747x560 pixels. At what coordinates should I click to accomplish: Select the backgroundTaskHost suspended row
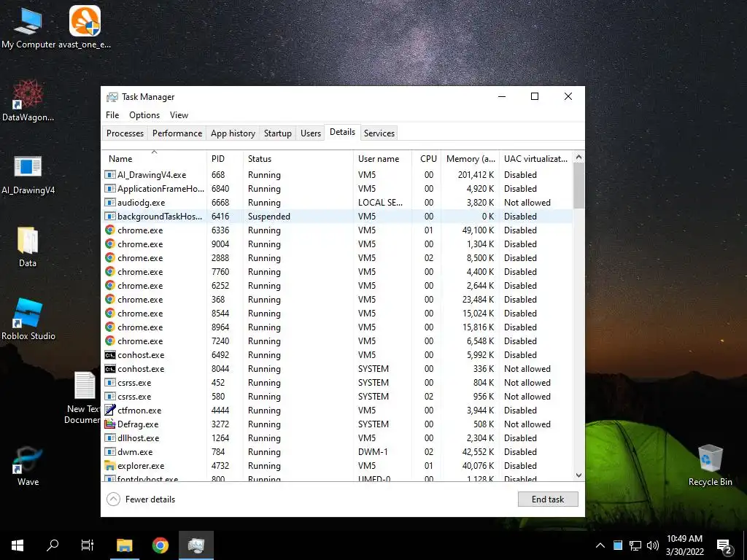[x=337, y=216]
